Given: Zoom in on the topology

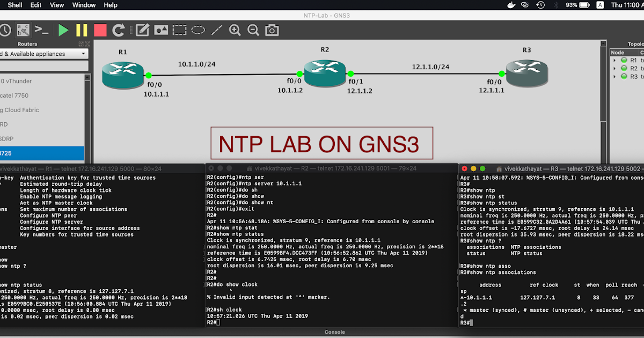Looking at the screenshot, I should pyautogui.click(x=235, y=30).
